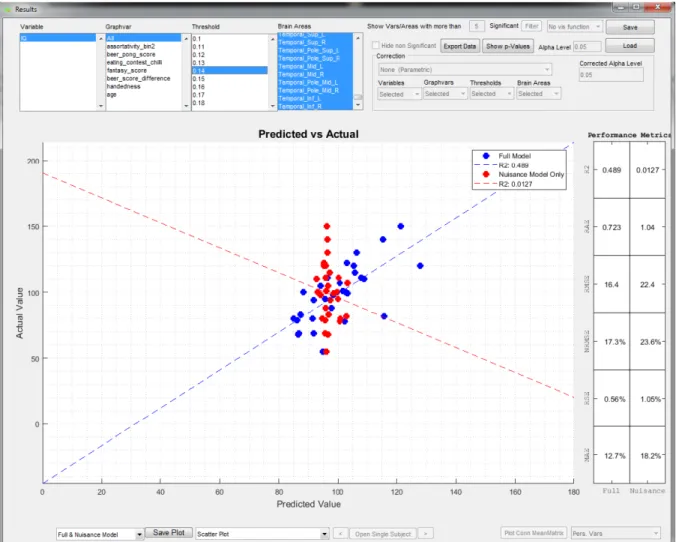The image size is (676, 542).
Task: Select handedness in Graphvar list
Action: pos(144,86)
